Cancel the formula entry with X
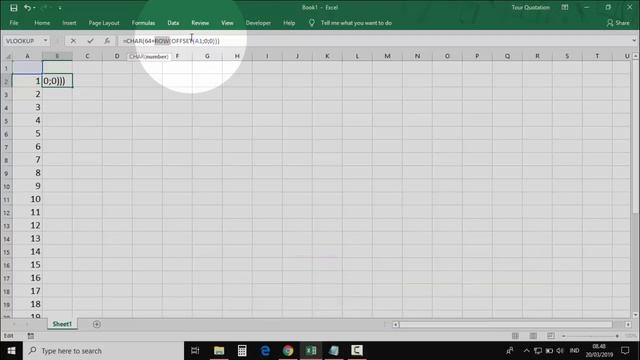640x360 pixels. (73, 41)
